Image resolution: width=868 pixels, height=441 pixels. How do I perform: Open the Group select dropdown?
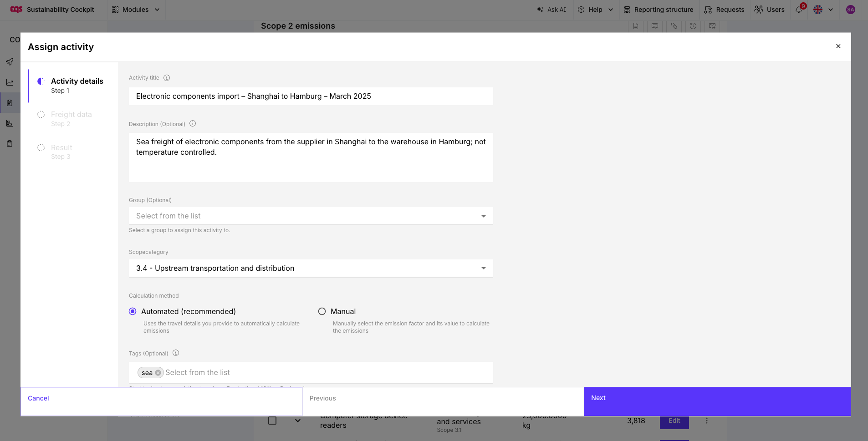pos(311,216)
